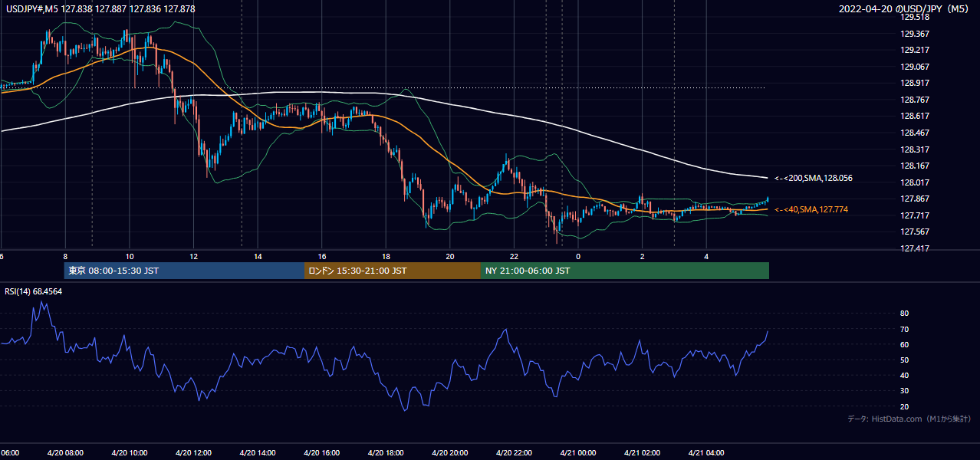Click hour label 0 under price chart
980x460 pixels.
coord(578,256)
